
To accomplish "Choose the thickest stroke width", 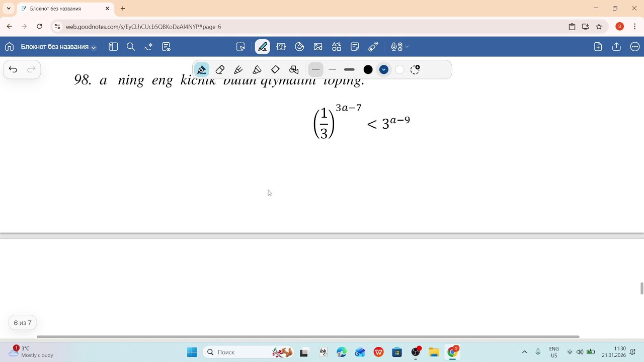I will tap(349, 69).
